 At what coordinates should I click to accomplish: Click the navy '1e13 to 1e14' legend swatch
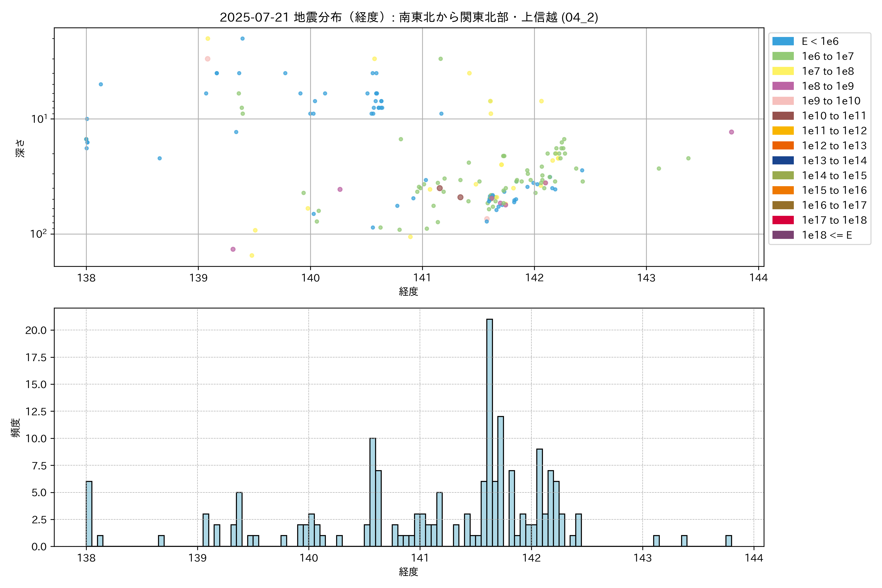pos(783,160)
